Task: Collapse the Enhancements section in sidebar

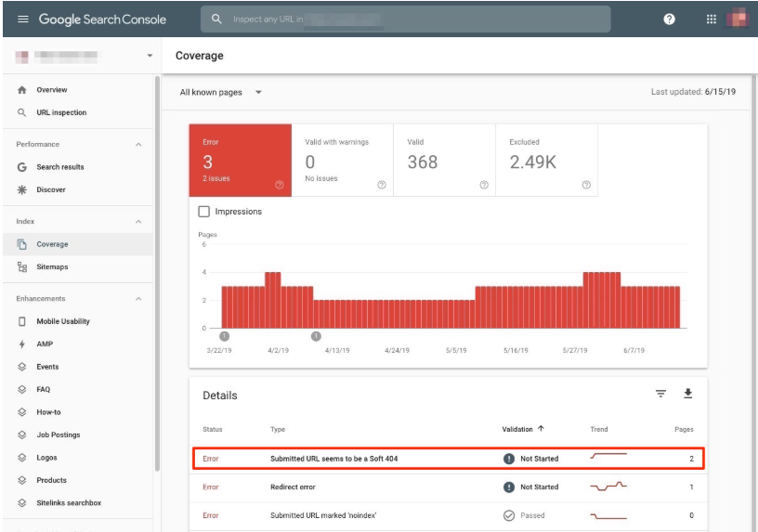Action: click(x=138, y=299)
